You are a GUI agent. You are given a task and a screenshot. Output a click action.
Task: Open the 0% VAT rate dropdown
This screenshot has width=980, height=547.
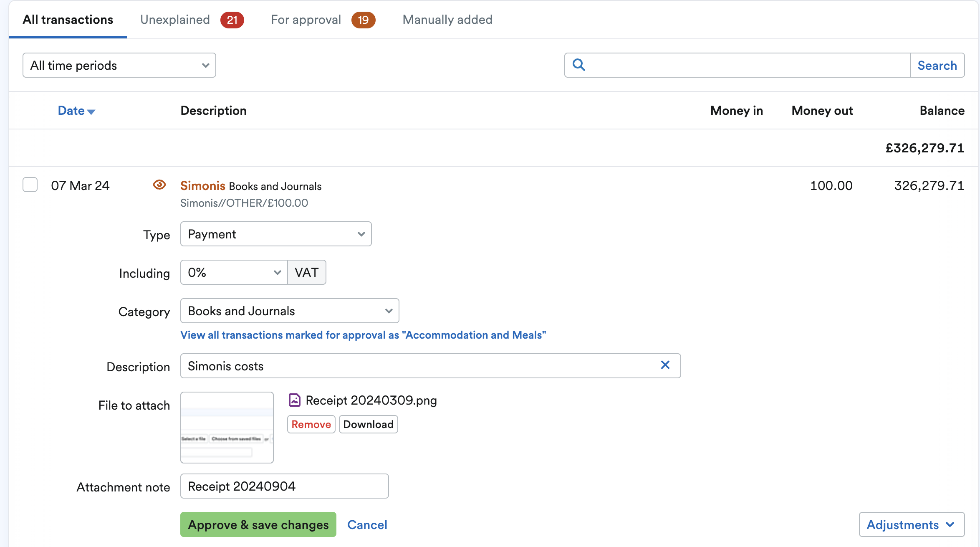[234, 272]
